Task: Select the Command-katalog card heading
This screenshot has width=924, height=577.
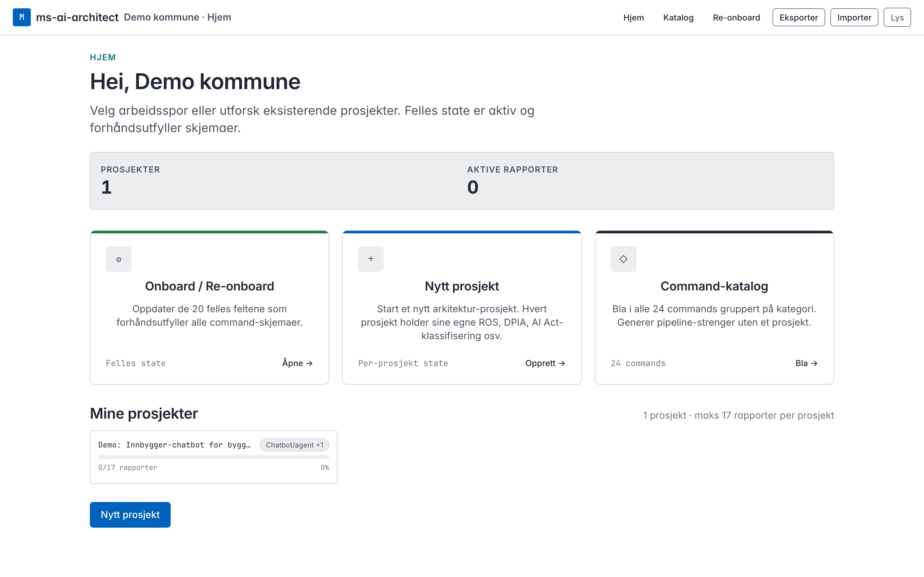Action: pos(714,286)
